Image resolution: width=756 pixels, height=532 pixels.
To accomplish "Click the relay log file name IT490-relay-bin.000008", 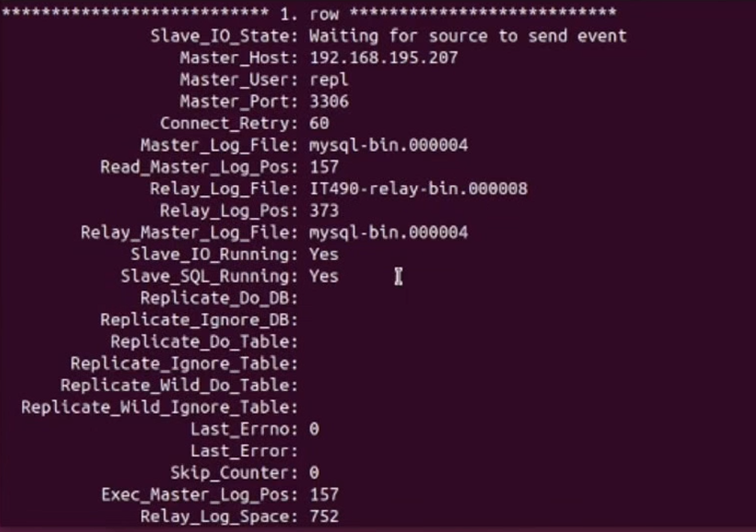I will pos(418,189).
